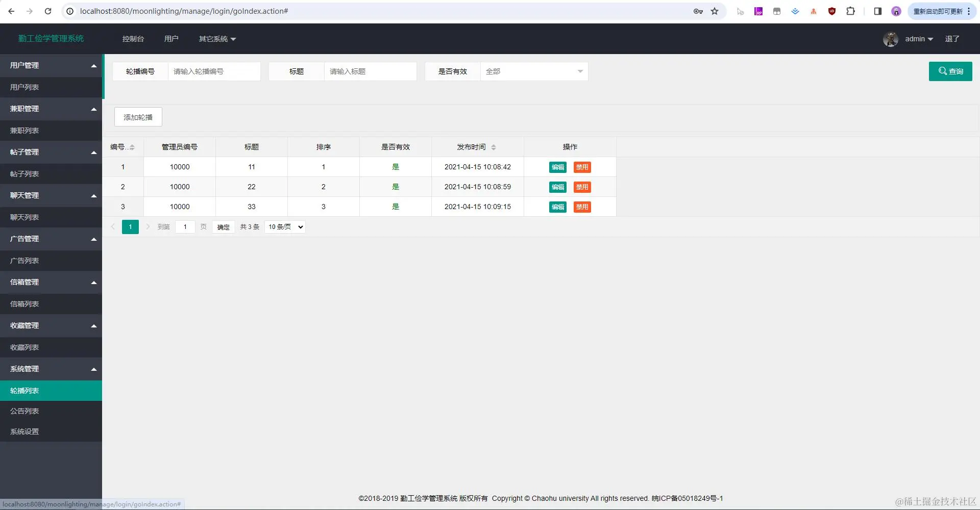Open the 10 条/页 page size dropdown
Screen dimensions: 980x510
285,227
